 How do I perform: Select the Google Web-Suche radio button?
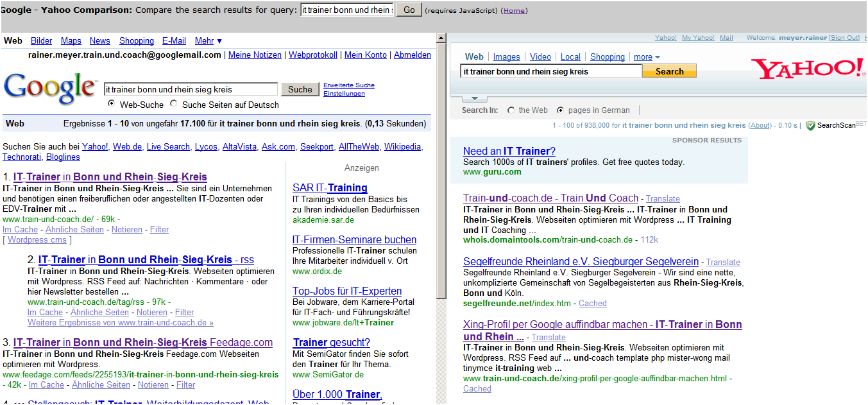coord(112,104)
